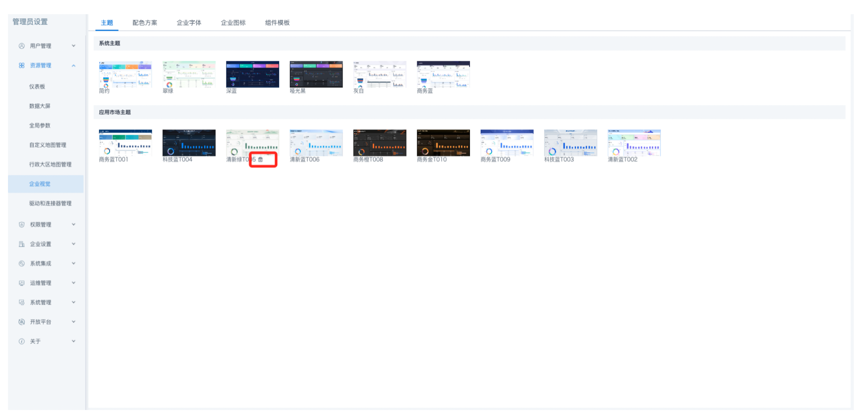This screenshot has height=418, width=868.
Task: Click the 系统管理 icon in sidebar
Action: pyautogui.click(x=21, y=303)
